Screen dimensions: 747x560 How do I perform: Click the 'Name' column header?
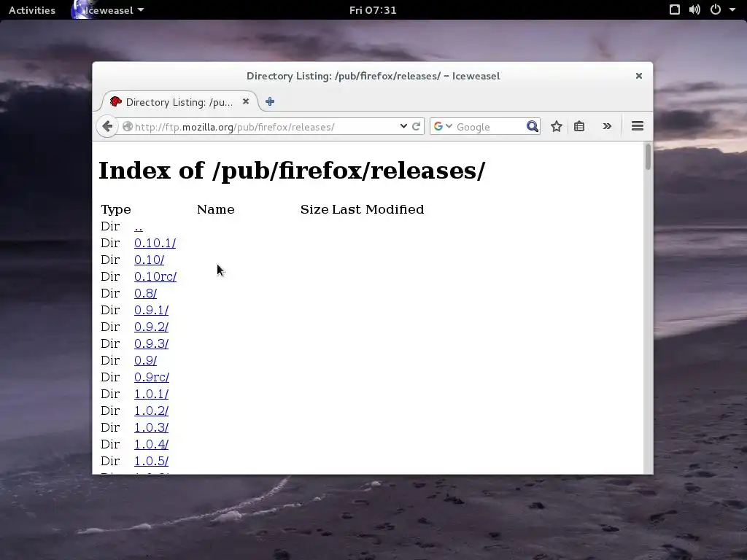(x=215, y=209)
